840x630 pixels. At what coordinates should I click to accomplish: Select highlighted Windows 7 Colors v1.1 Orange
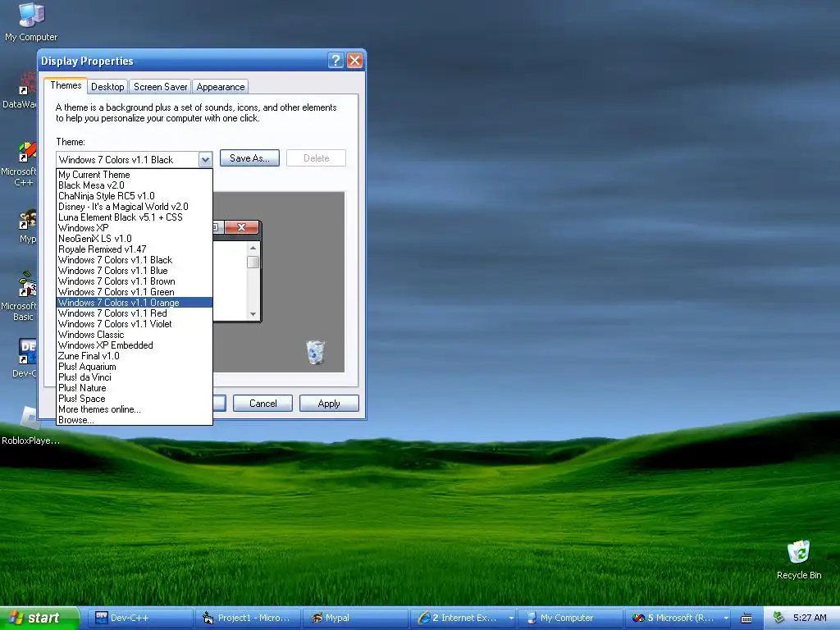coord(135,303)
